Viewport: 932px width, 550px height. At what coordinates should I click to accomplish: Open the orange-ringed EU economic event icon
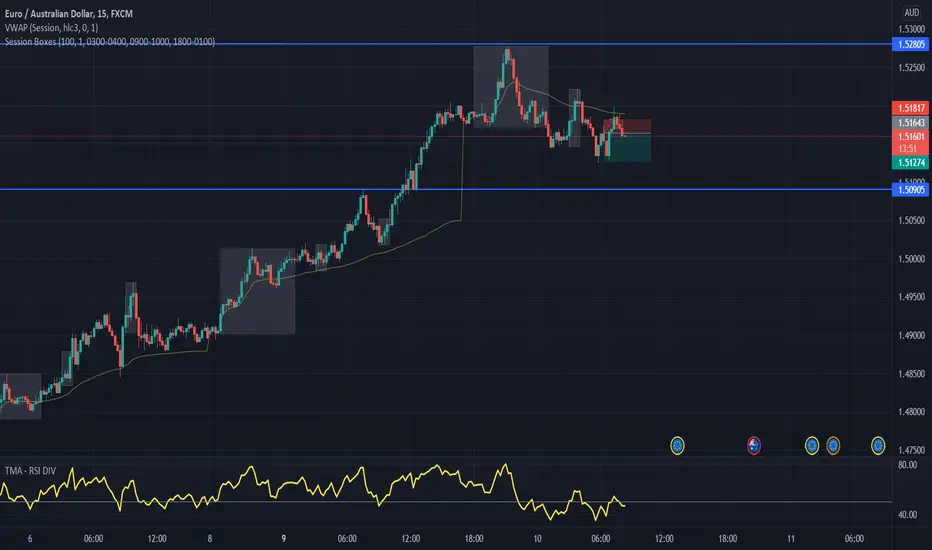click(x=833, y=445)
